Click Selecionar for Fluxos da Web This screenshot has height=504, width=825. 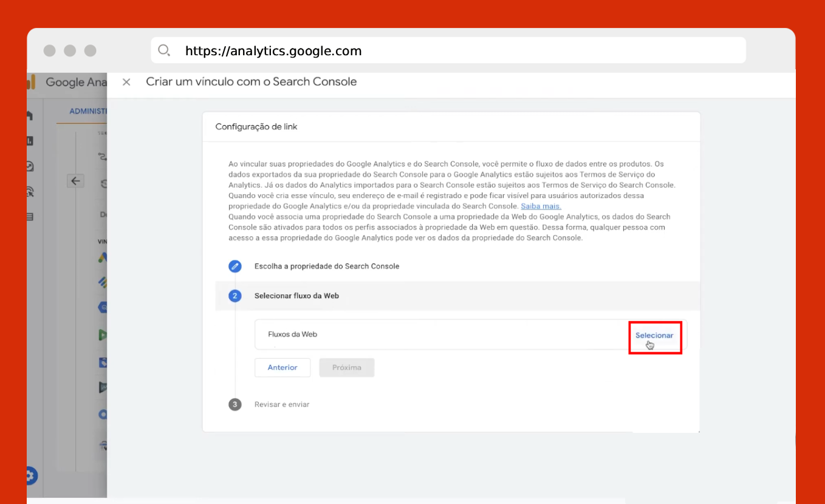(654, 335)
